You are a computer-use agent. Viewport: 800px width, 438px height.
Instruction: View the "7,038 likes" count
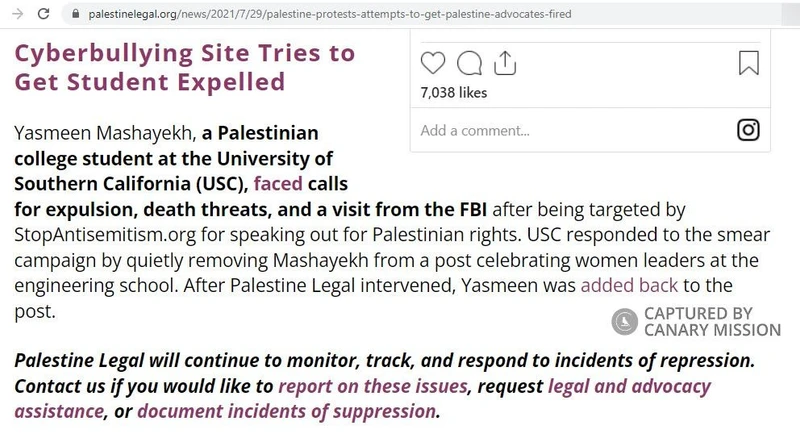(x=453, y=93)
